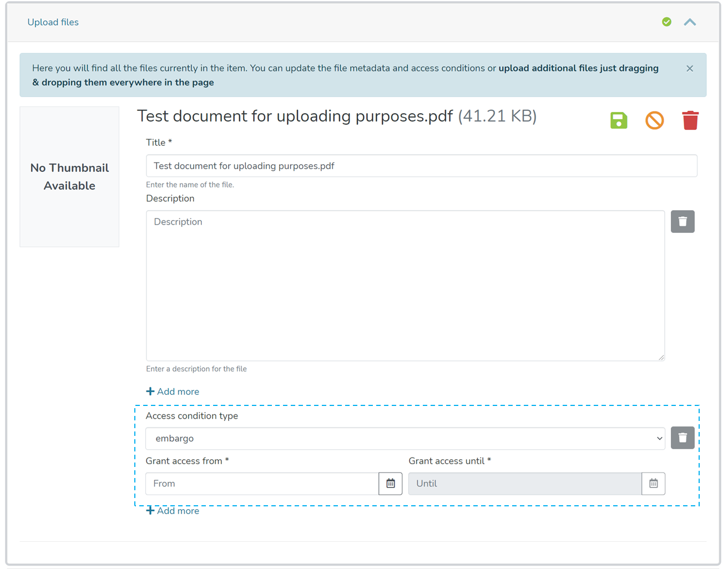Click the green save file icon

point(619,120)
